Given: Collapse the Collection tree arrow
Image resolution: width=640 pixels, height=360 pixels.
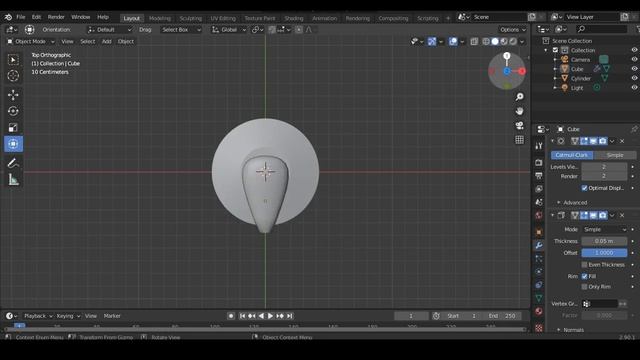Looking at the screenshot, I should (x=546, y=50).
